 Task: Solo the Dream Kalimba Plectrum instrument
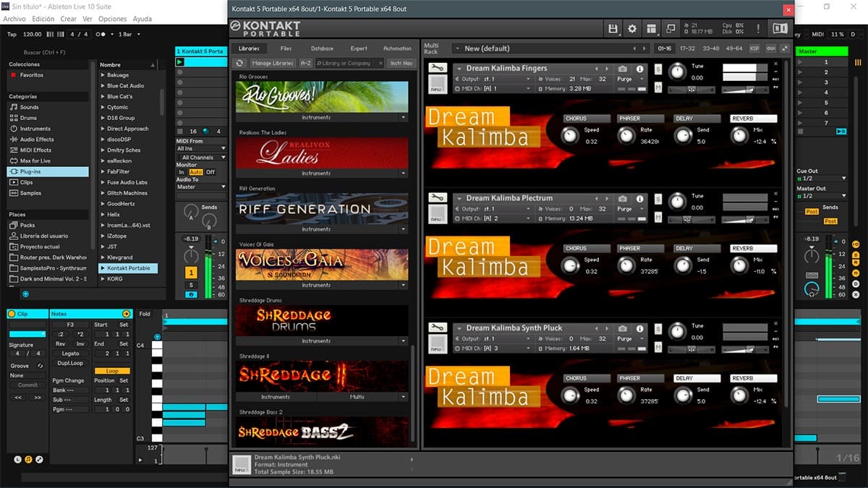(658, 200)
